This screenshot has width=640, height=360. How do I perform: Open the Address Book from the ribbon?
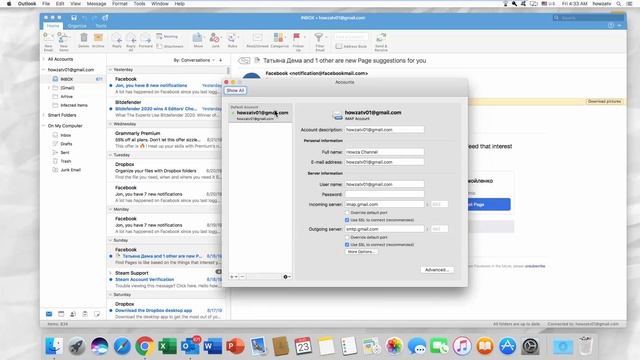coord(351,46)
